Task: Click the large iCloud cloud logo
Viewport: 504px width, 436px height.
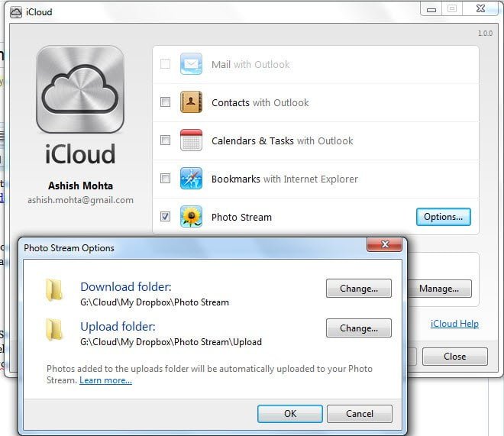Action: pyautogui.click(x=80, y=89)
